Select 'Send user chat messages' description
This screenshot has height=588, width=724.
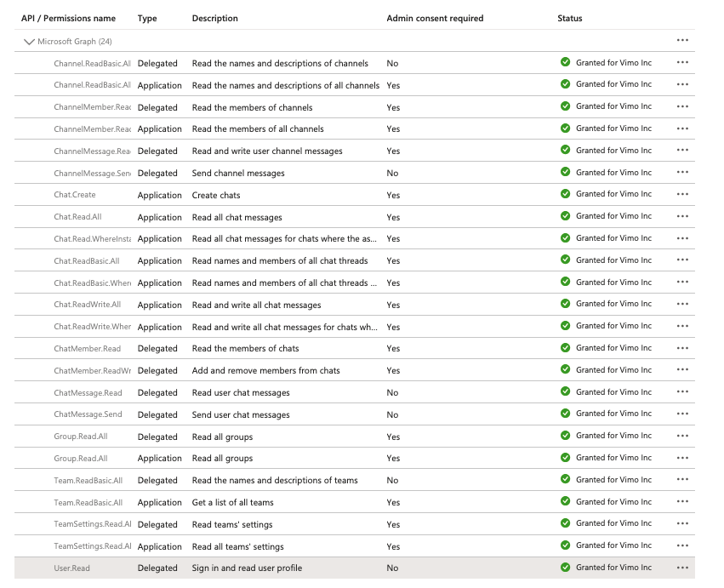coord(241,414)
